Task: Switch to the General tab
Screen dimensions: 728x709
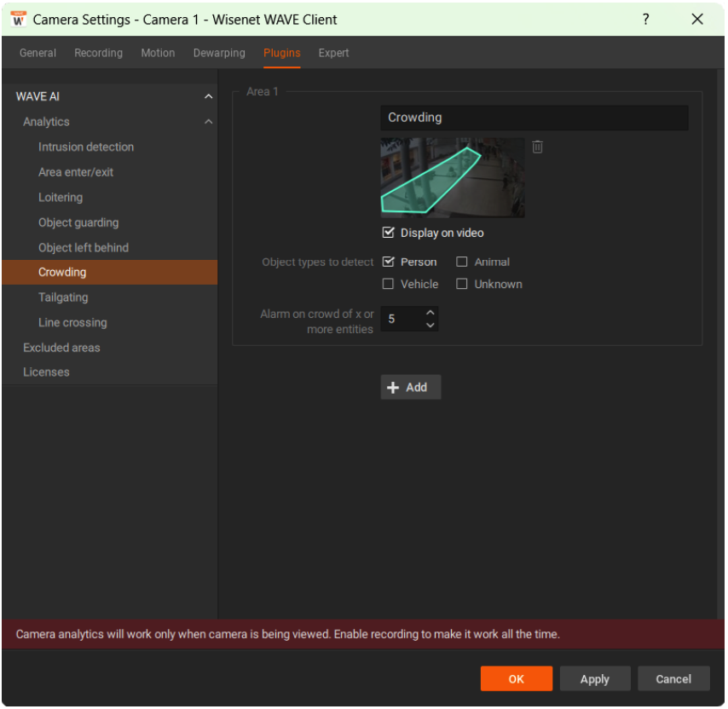Action: click(x=38, y=53)
